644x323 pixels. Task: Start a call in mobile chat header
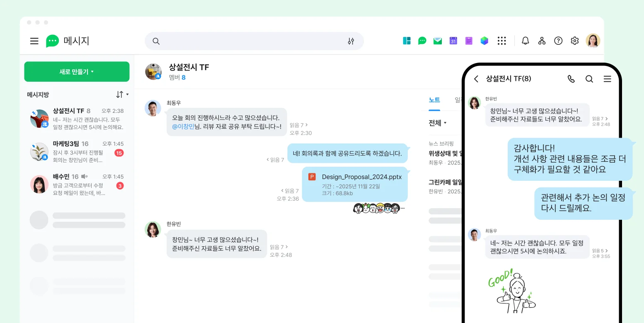pos(571,79)
